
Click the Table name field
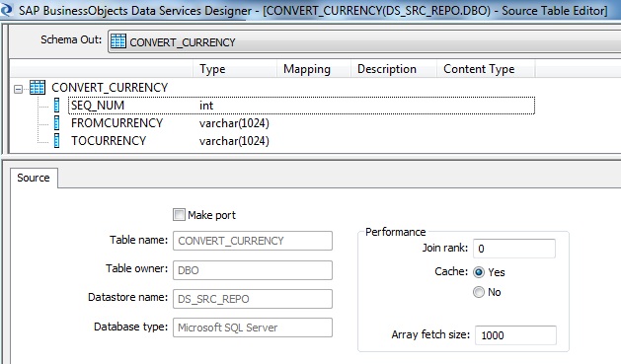point(253,241)
